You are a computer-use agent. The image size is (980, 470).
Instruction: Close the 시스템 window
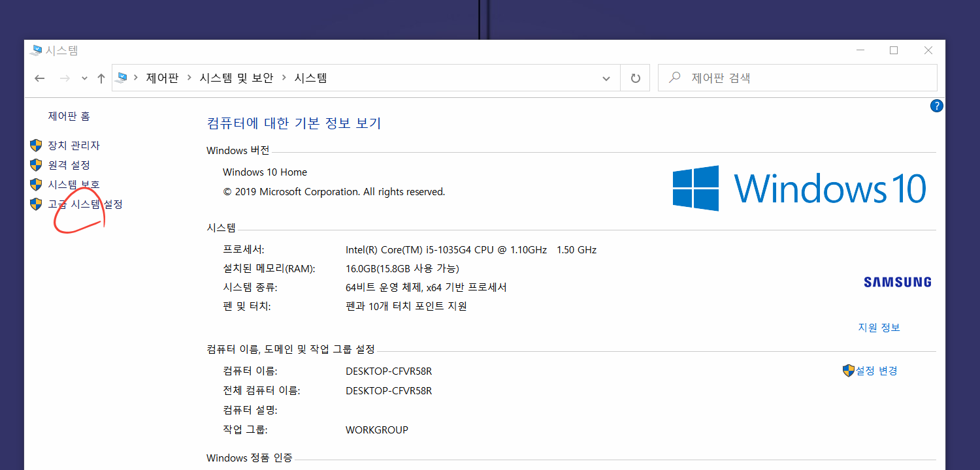coord(928,50)
